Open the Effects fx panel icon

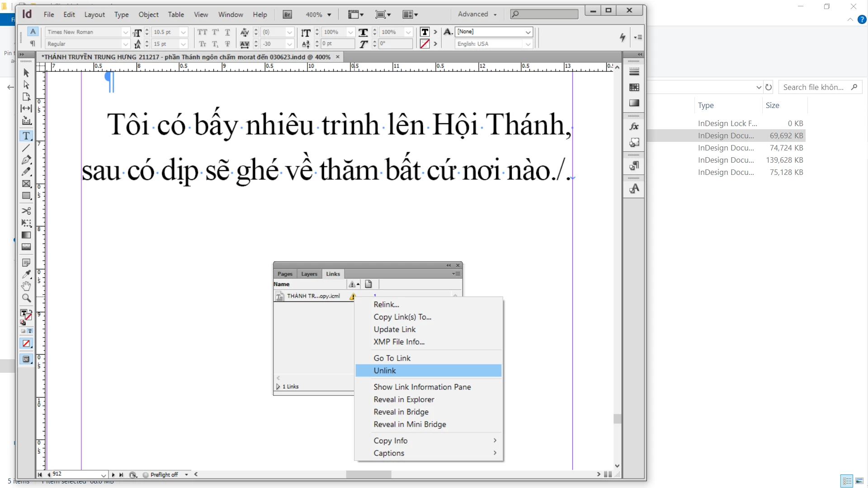[634, 127]
